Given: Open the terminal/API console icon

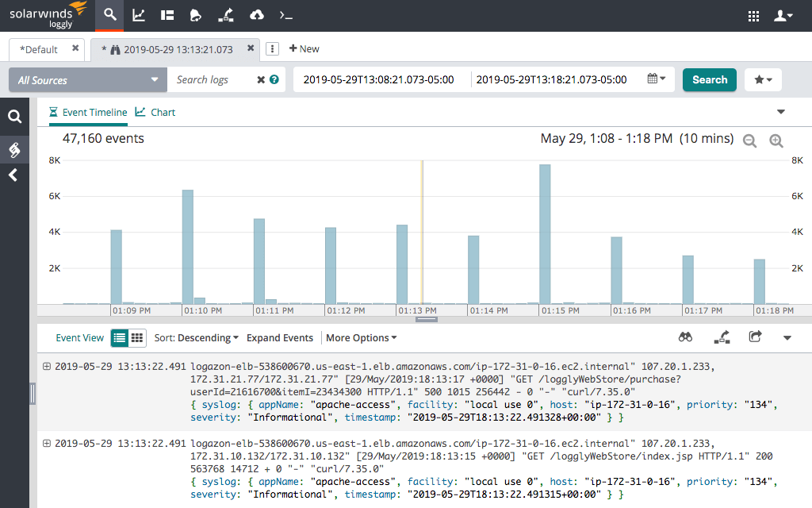Looking at the screenshot, I should (x=286, y=16).
